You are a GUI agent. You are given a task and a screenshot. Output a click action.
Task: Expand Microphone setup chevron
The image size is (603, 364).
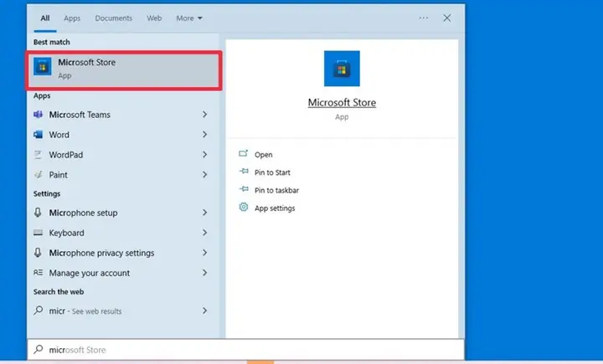[x=205, y=213]
